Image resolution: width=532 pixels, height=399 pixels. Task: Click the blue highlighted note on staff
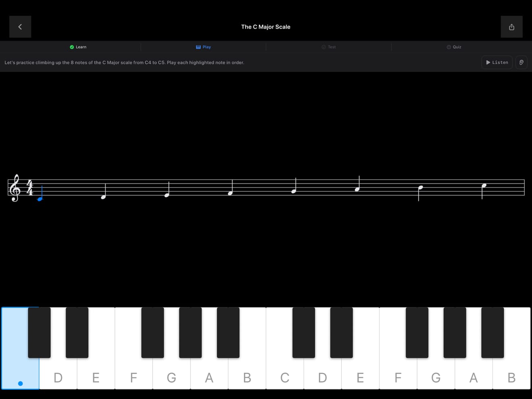click(x=40, y=194)
